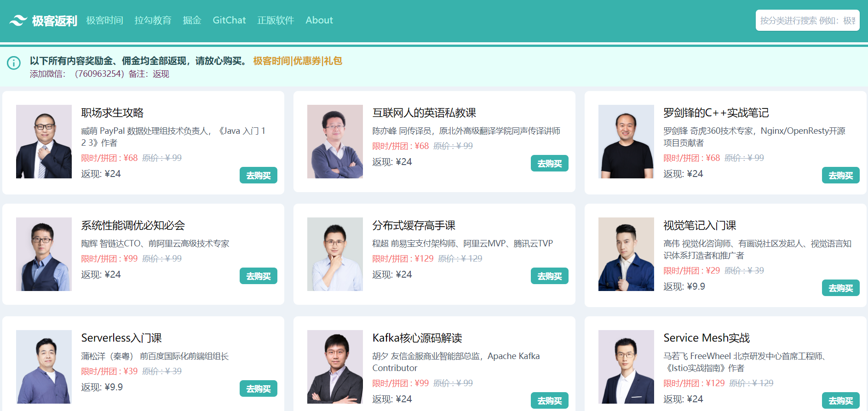Click the 系统性能调优必知必会 title
This screenshot has width=868, height=411.
coord(133,225)
